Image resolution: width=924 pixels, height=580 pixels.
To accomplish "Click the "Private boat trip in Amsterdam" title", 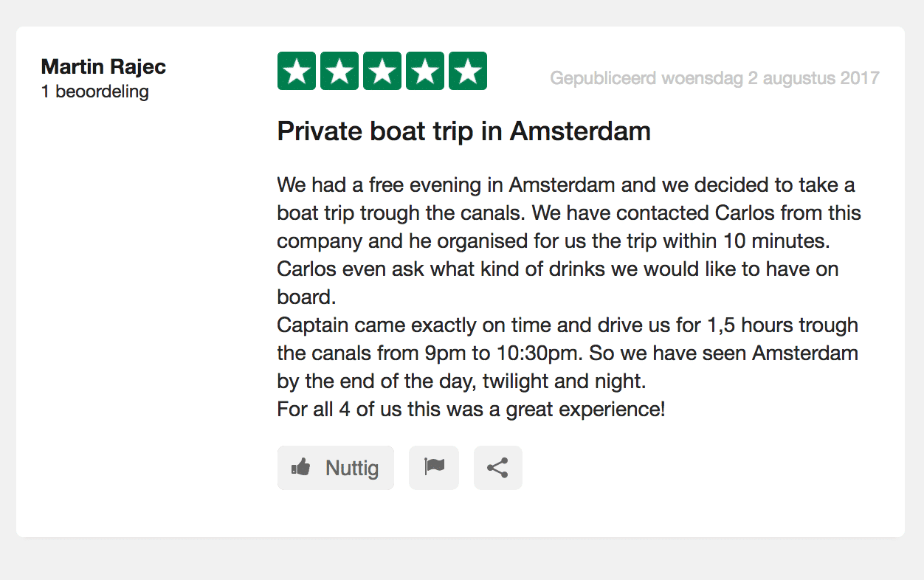I will click(463, 131).
